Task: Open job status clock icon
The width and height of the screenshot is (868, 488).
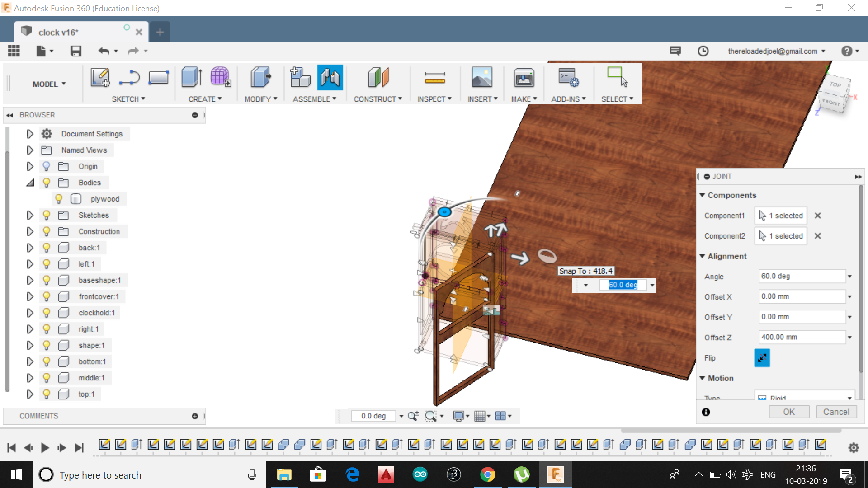Action: [703, 51]
